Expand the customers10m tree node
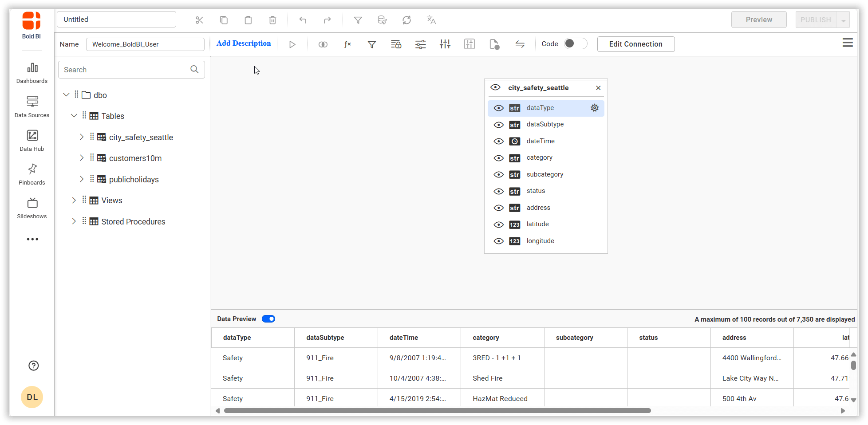 tap(82, 158)
